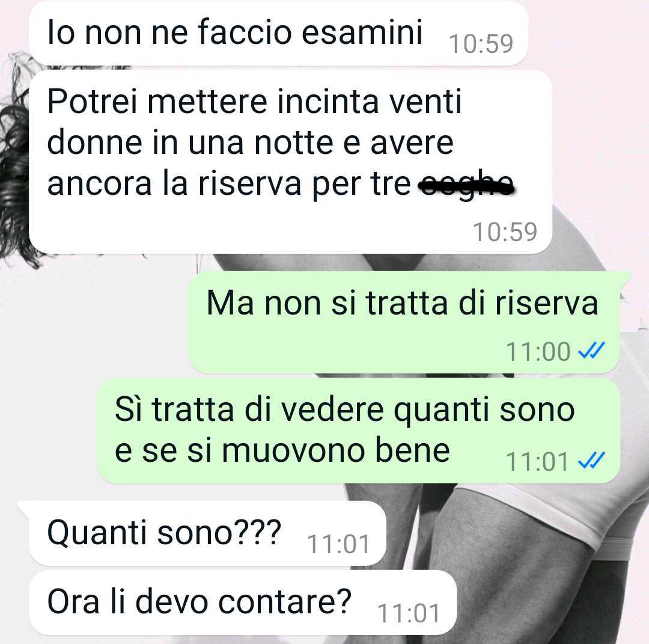Viewport: 649px width, 644px height.
Task: Tap the 11:00 timestamp in the green bubble
Action: point(538,352)
